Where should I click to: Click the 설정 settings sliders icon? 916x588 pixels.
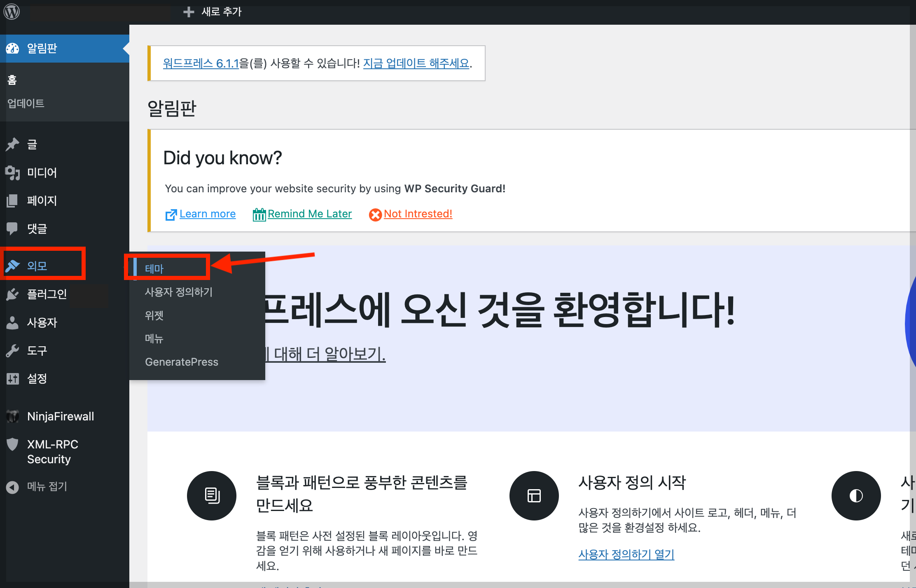[x=12, y=378]
